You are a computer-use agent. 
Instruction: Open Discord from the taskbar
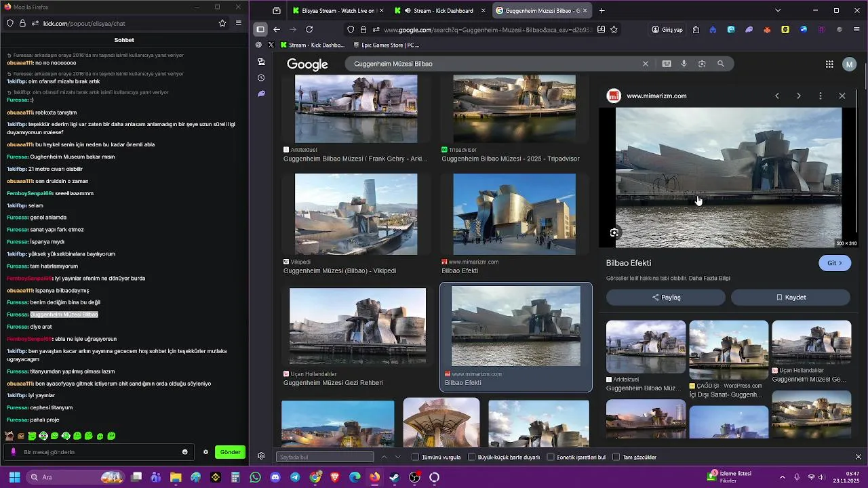tap(275, 477)
